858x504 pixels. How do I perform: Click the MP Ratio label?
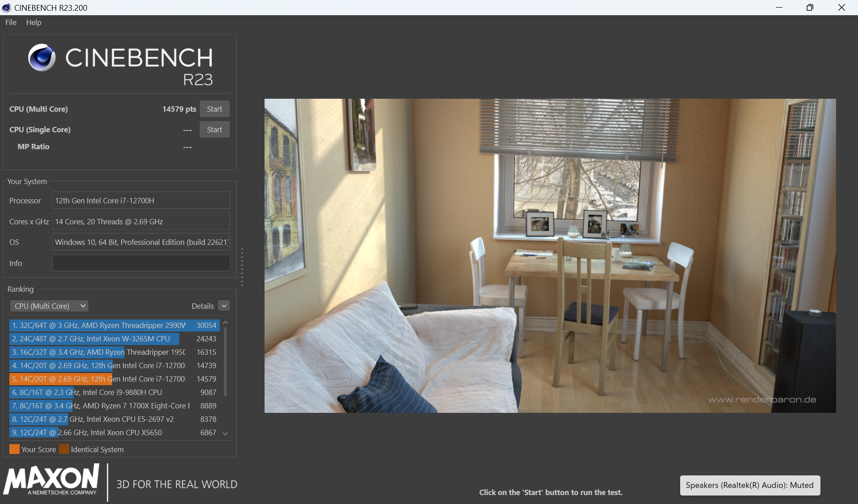tap(34, 147)
